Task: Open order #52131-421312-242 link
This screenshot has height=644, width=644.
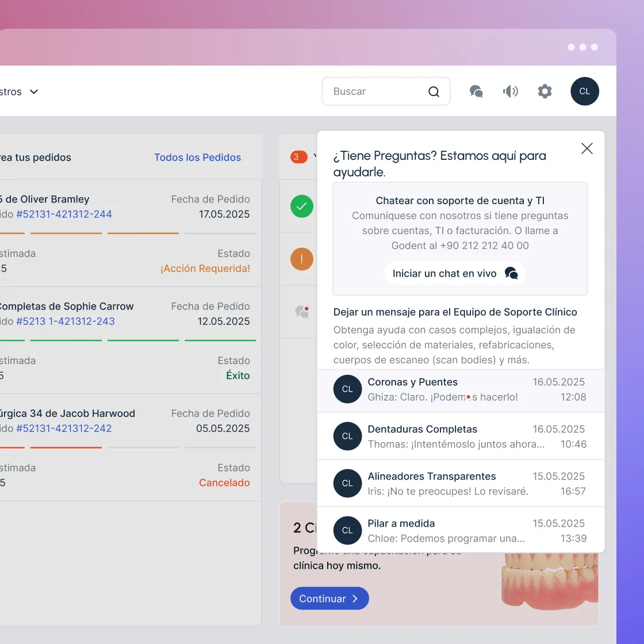Action: click(64, 428)
